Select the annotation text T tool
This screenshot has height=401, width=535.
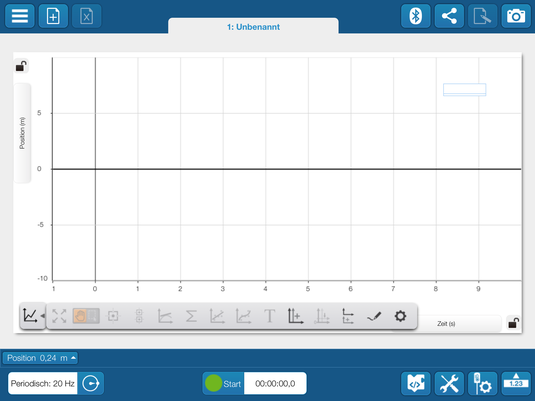269,316
